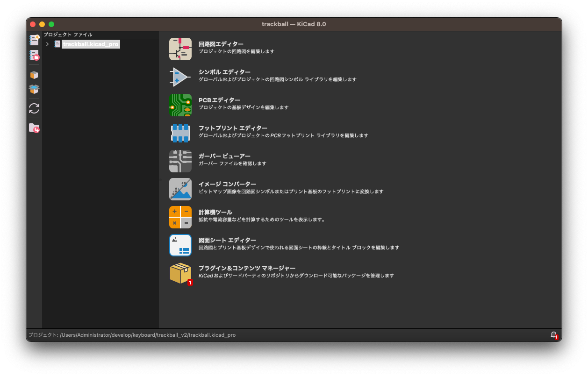Refresh the project file tree
Viewport: 588px width, 376px height.
pos(34,108)
